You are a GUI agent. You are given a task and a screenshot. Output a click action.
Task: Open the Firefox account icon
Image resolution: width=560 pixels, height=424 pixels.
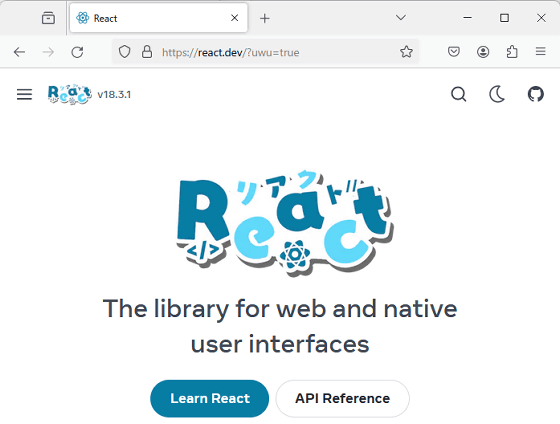[x=483, y=52]
